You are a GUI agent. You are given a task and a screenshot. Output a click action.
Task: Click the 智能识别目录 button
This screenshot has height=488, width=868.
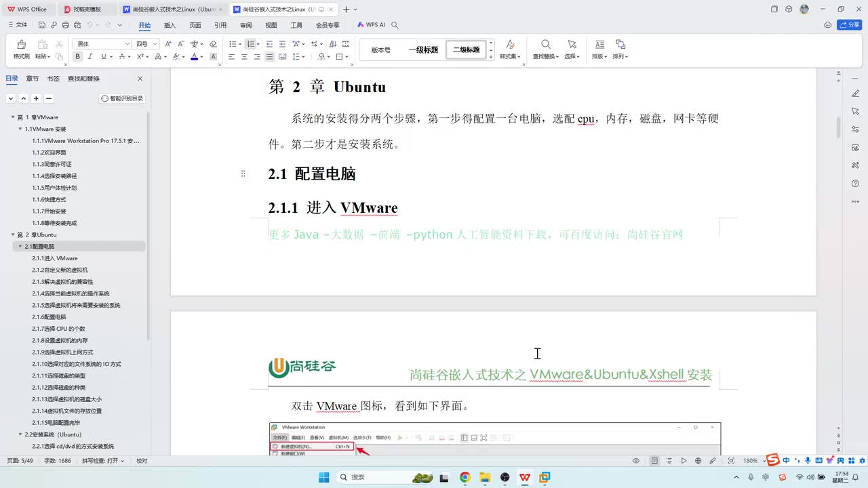pos(123,98)
